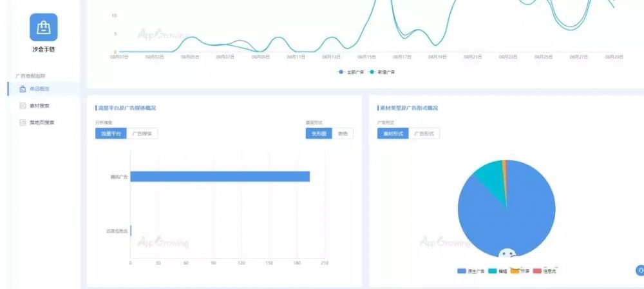Select the 流量平台 analysis dimension tab

[109, 134]
